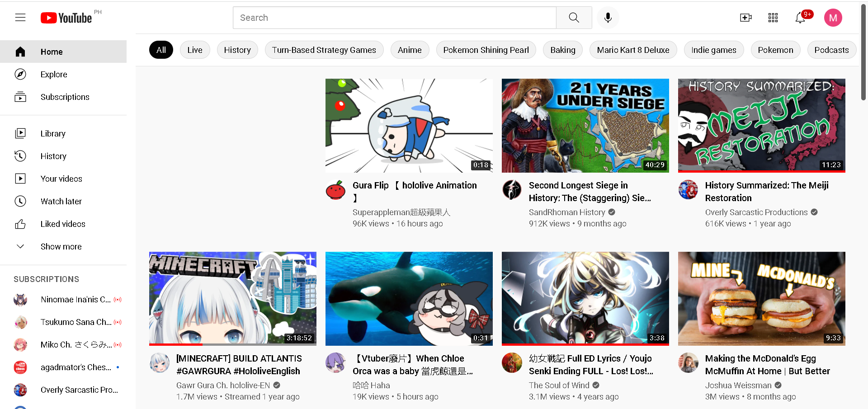Click History Summarized: The Meiji Restoration title
Screen dimensions: 868x409
[767, 192]
